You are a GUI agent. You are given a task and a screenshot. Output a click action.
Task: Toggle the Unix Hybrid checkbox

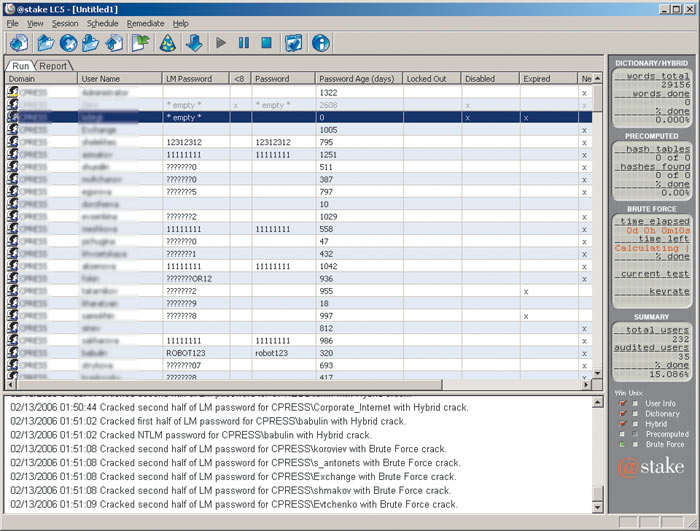pos(635,424)
